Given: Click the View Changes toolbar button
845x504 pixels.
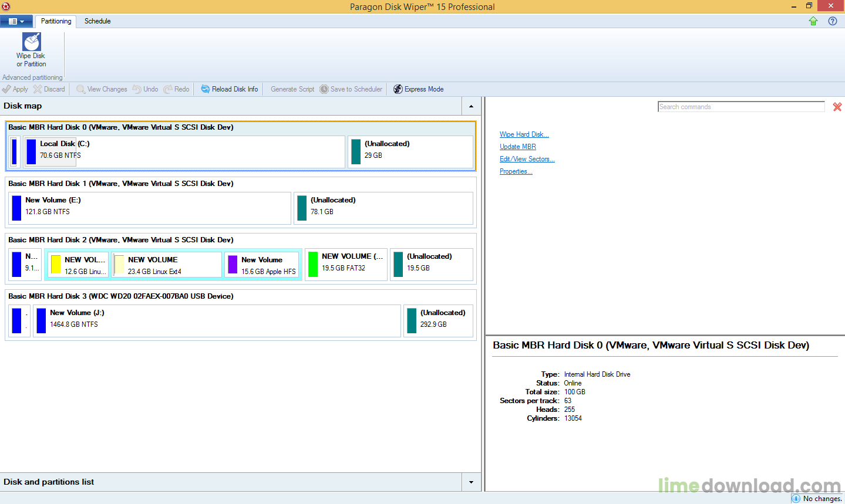Looking at the screenshot, I should (102, 89).
